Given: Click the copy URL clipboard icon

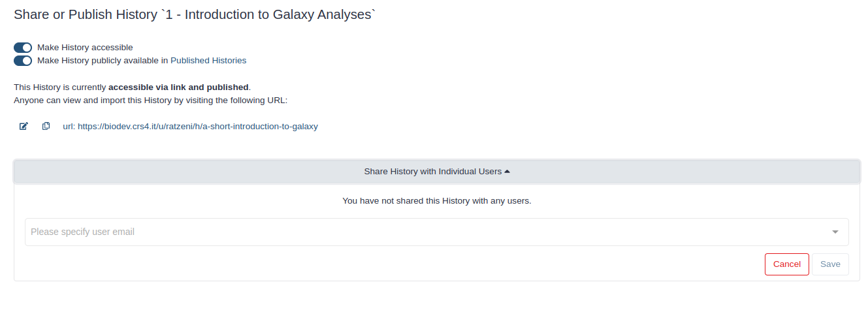Looking at the screenshot, I should [x=46, y=126].
